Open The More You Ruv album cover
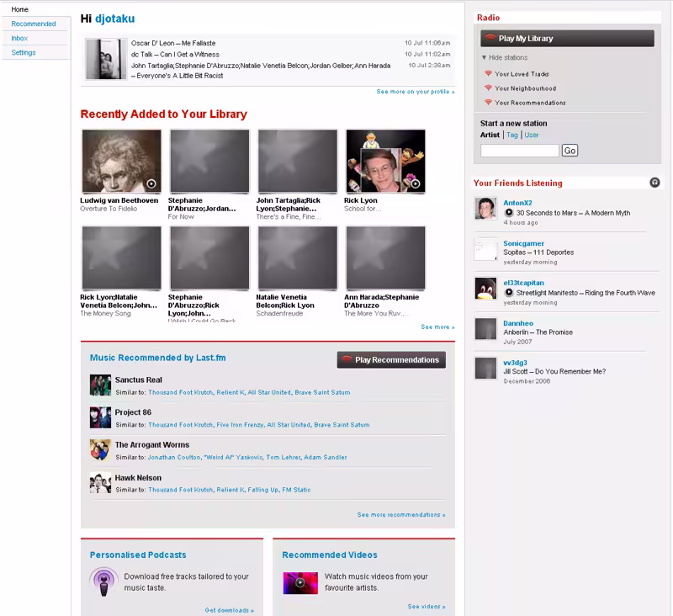 (385, 258)
